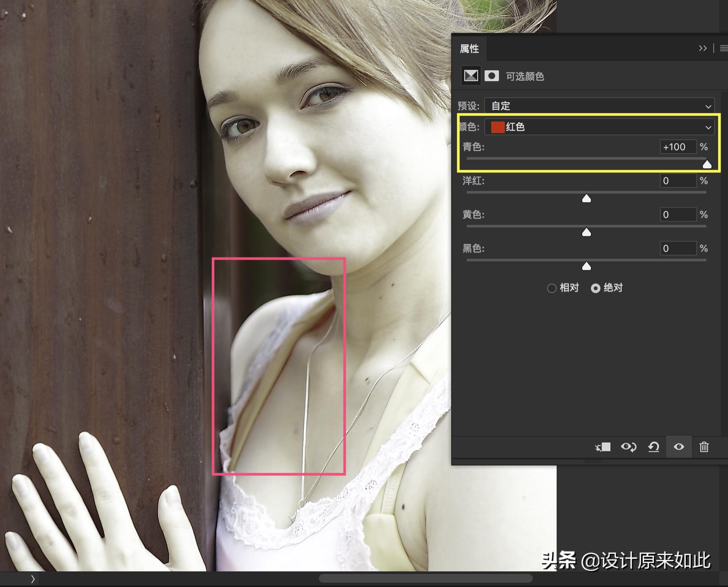Open the 预设 preset dropdown

coord(599,106)
